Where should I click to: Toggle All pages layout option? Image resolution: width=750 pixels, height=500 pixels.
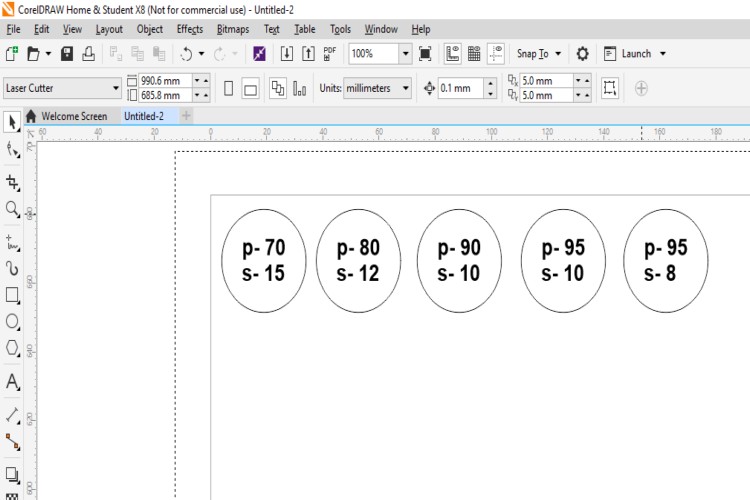pos(278,89)
